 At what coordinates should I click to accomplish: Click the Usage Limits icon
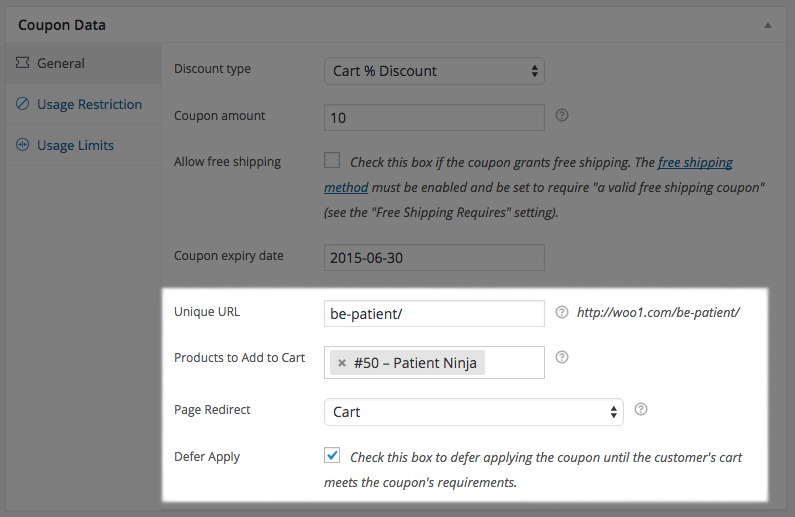tap(22, 145)
